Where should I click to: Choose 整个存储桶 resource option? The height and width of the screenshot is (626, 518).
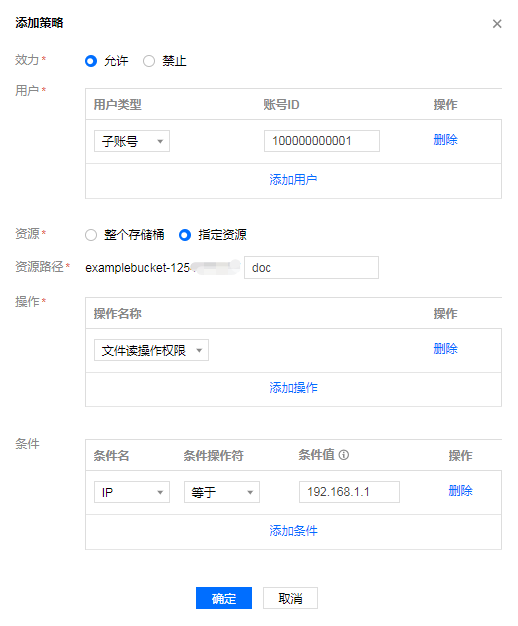click(91, 235)
